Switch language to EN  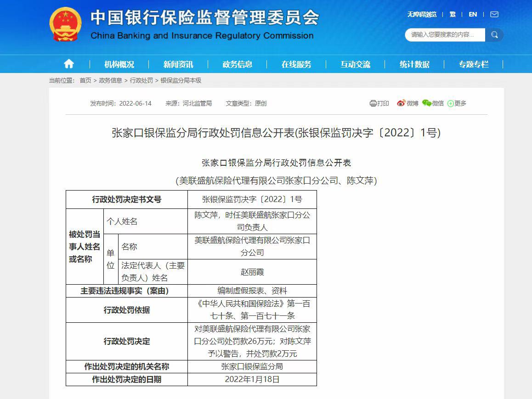click(x=473, y=14)
